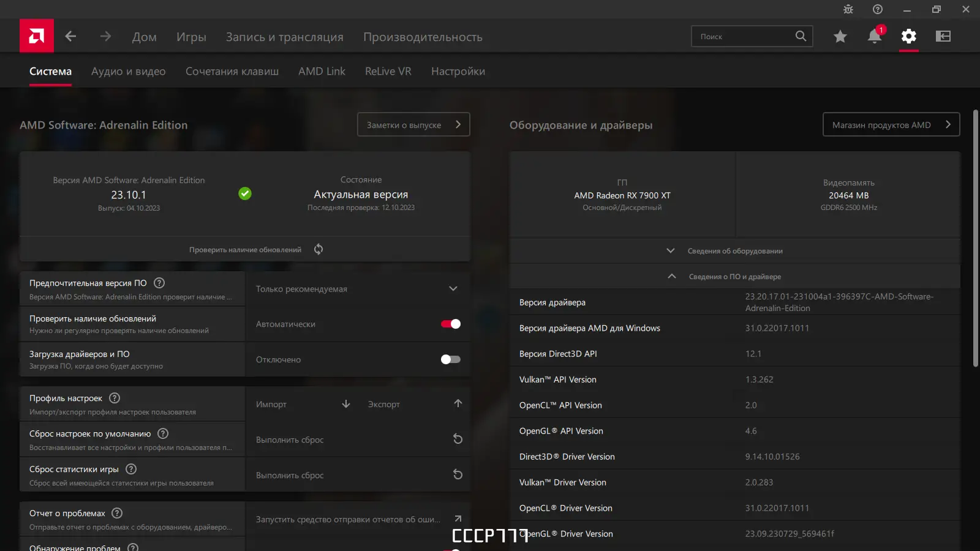Open favorites star icon
The height and width of the screenshot is (551, 980).
pyautogui.click(x=840, y=36)
